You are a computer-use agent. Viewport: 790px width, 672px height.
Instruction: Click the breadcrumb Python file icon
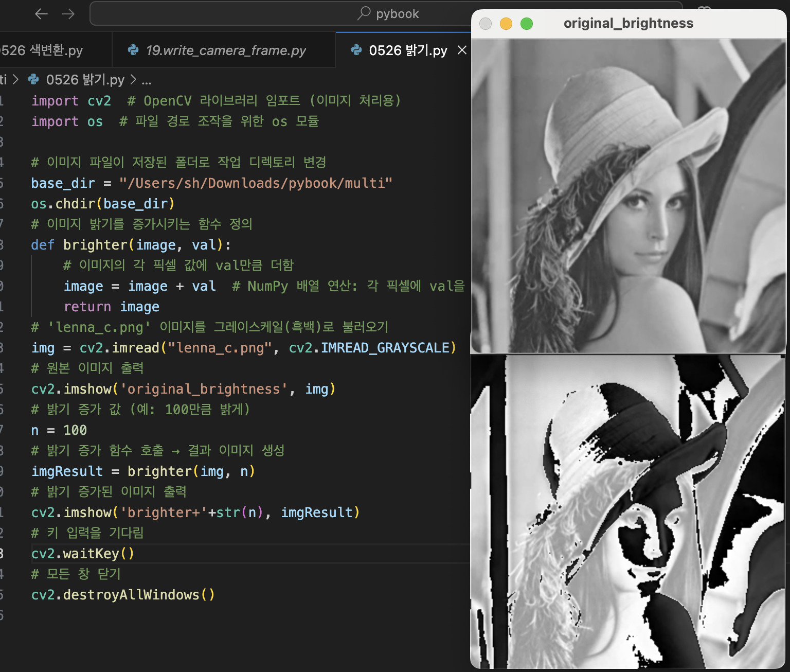pos(33,79)
